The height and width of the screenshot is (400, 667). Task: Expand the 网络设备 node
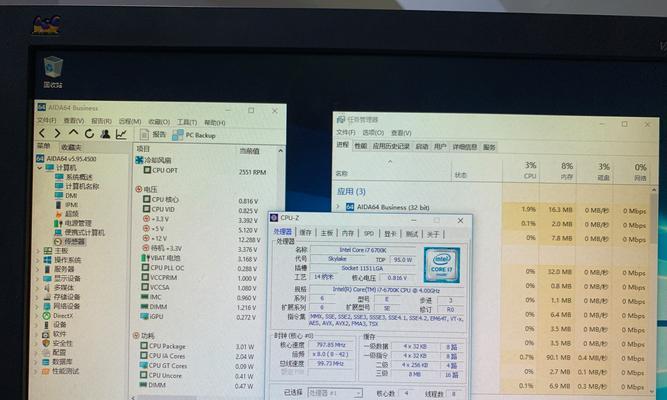pos(38,306)
